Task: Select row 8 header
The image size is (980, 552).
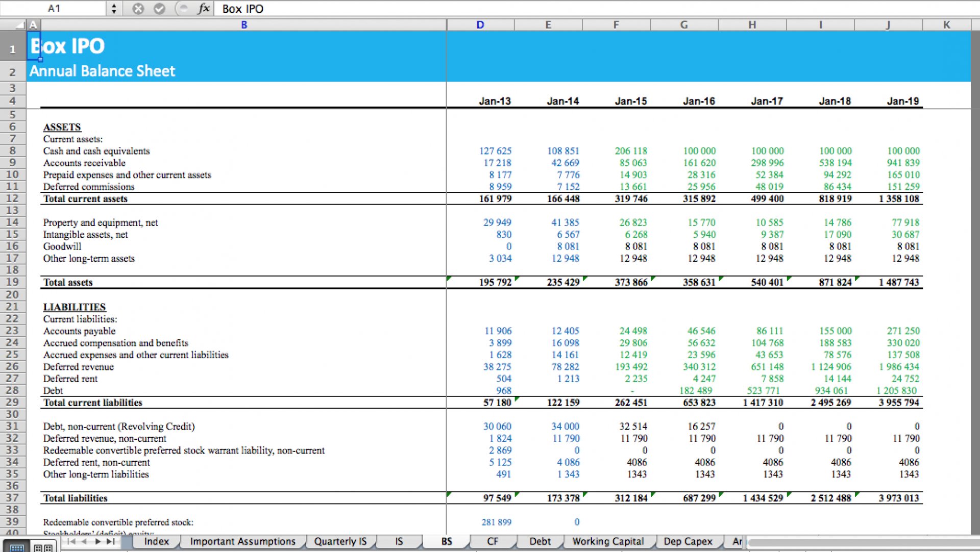Action: click(x=13, y=150)
